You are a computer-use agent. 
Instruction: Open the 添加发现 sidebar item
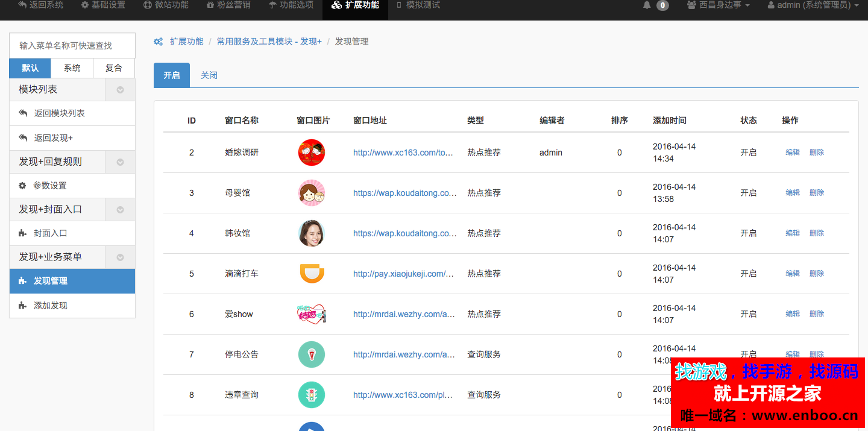(x=72, y=306)
